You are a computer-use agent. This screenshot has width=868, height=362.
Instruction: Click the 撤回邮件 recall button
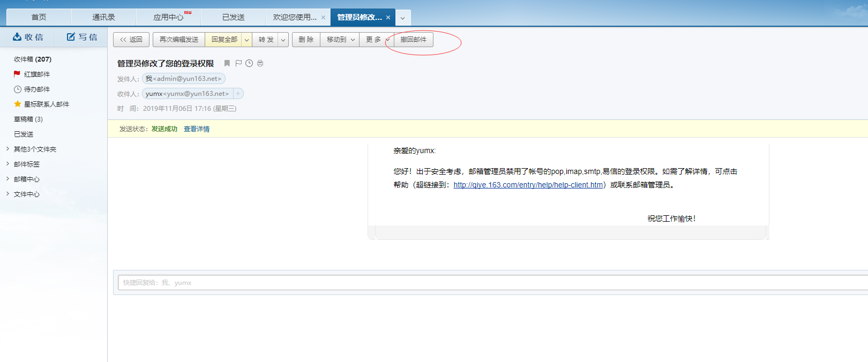click(x=413, y=40)
